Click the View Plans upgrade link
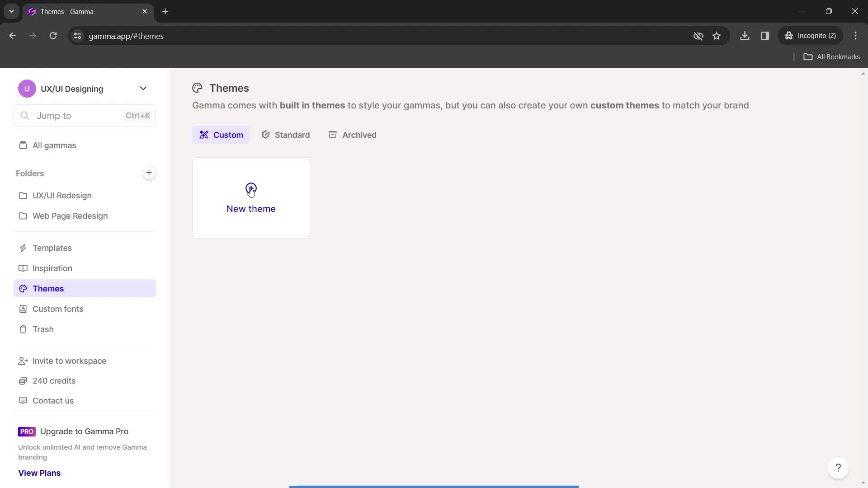Image resolution: width=868 pixels, height=488 pixels. point(39,473)
